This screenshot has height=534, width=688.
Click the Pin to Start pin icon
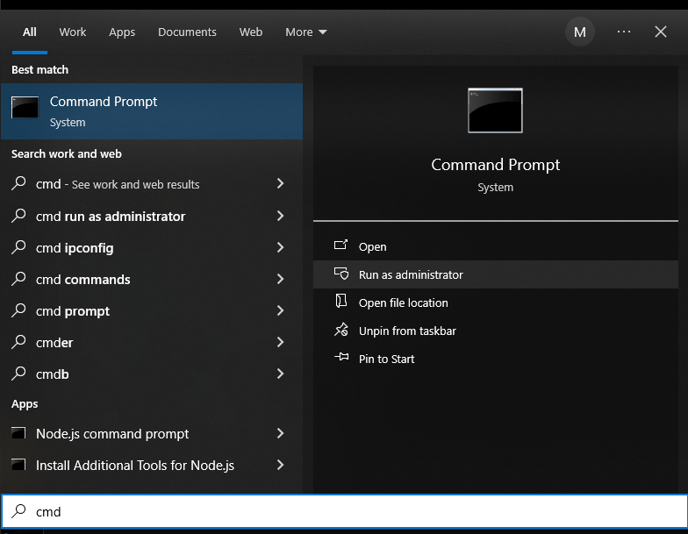click(x=341, y=357)
